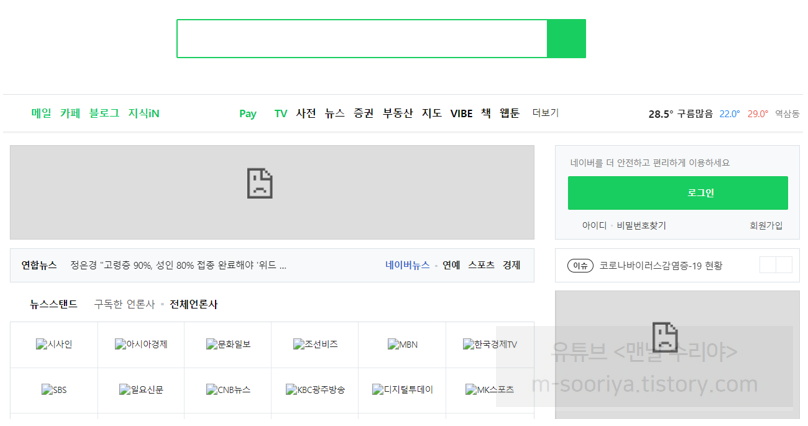Image resolution: width=808 pixels, height=426 pixels.
Task: Go to Naver Pay
Action: click(x=248, y=114)
